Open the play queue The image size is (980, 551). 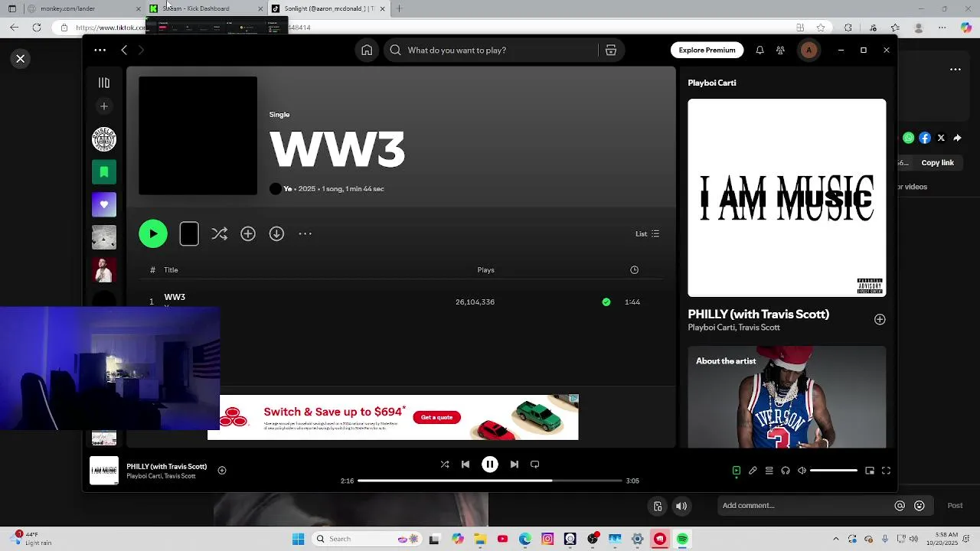[x=769, y=471]
